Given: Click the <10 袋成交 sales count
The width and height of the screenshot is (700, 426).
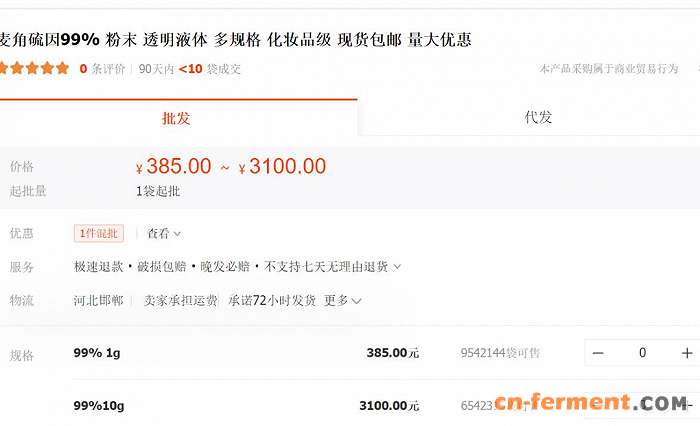Looking at the screenshot, I should point(210,69).
